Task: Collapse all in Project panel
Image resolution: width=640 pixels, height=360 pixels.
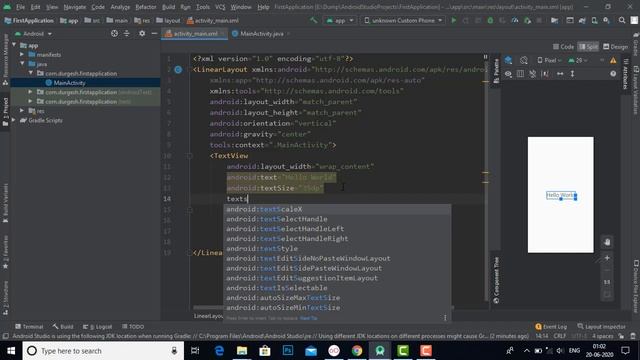Action: (127, 33)
